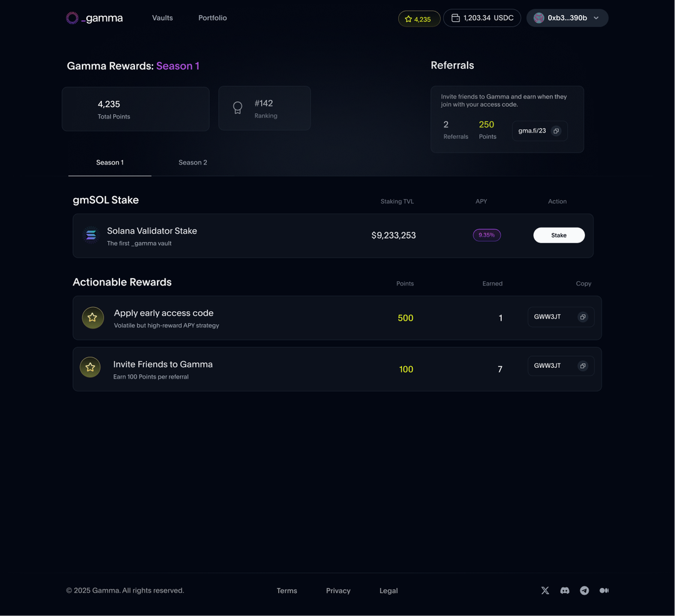Click the 500 points value
The image size is (675, 616).
pyautogui.click(x=406, y=318)
